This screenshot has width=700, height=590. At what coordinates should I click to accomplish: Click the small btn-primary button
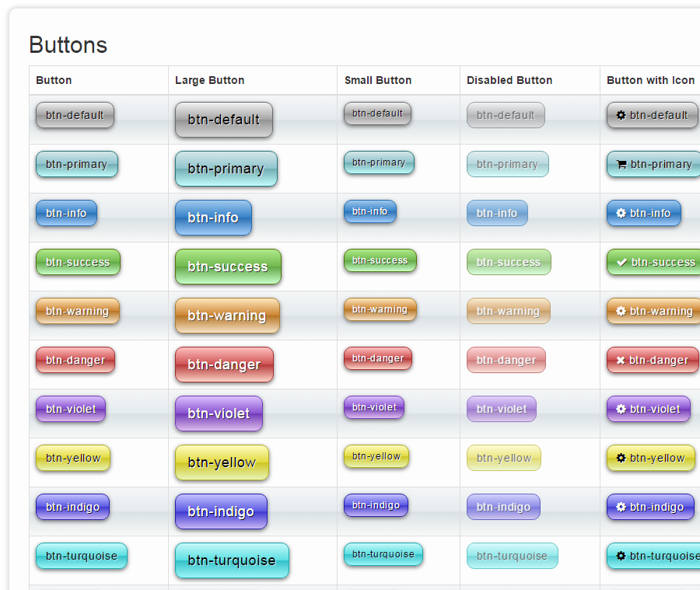(x=379, y=162)
